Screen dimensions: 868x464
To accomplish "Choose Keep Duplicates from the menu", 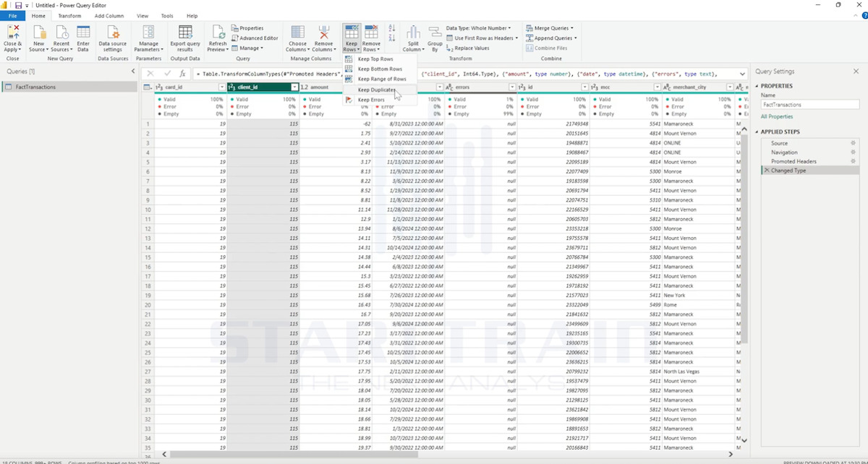I will [380, 90].
